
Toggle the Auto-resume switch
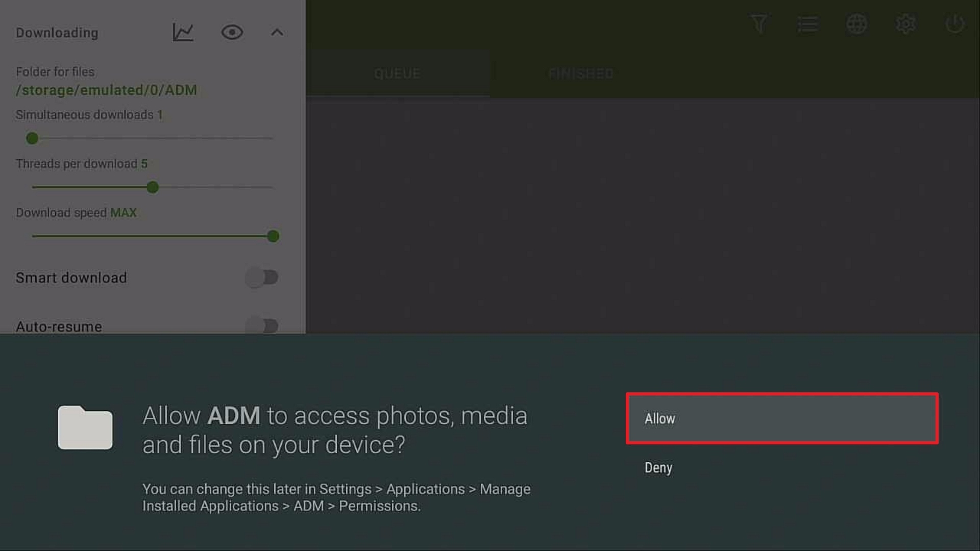[x=262, y=325]
